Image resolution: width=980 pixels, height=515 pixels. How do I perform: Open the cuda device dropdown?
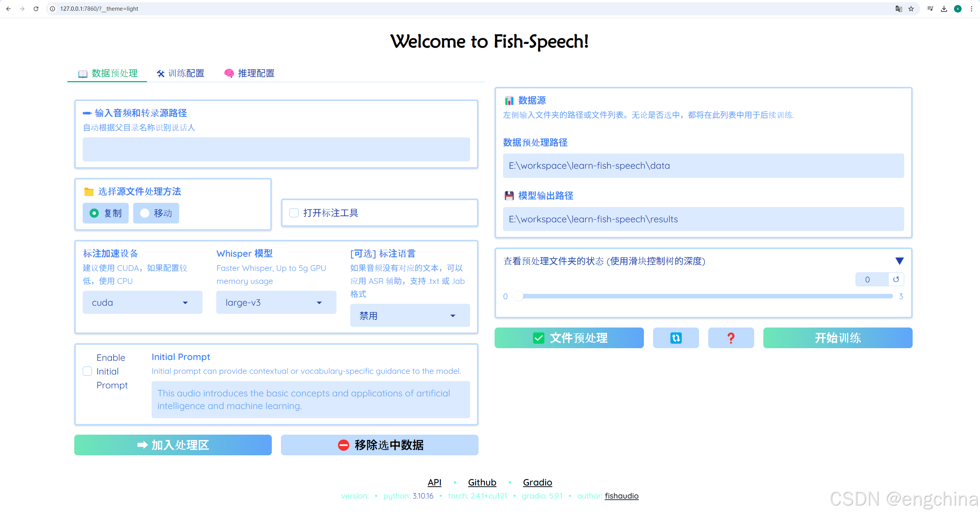142,302
